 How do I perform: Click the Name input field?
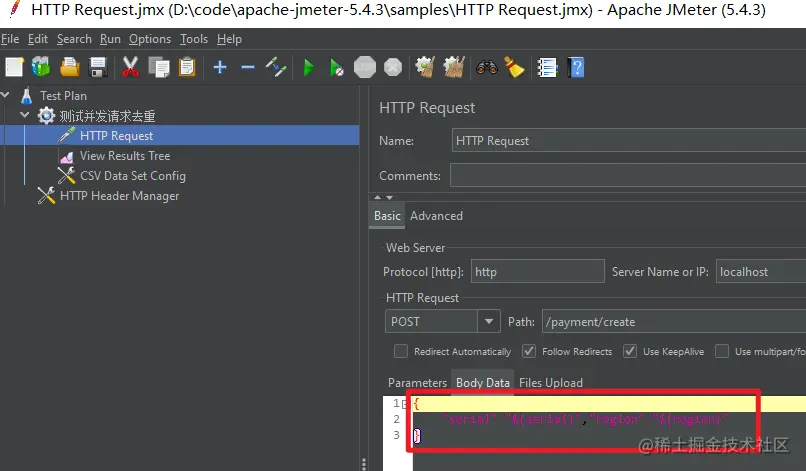(x=629, y=140)
